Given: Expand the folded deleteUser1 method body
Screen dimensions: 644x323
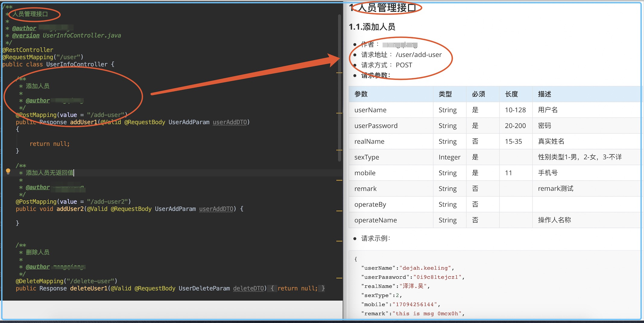Looking at the screenshot, I should coord(297,288).
